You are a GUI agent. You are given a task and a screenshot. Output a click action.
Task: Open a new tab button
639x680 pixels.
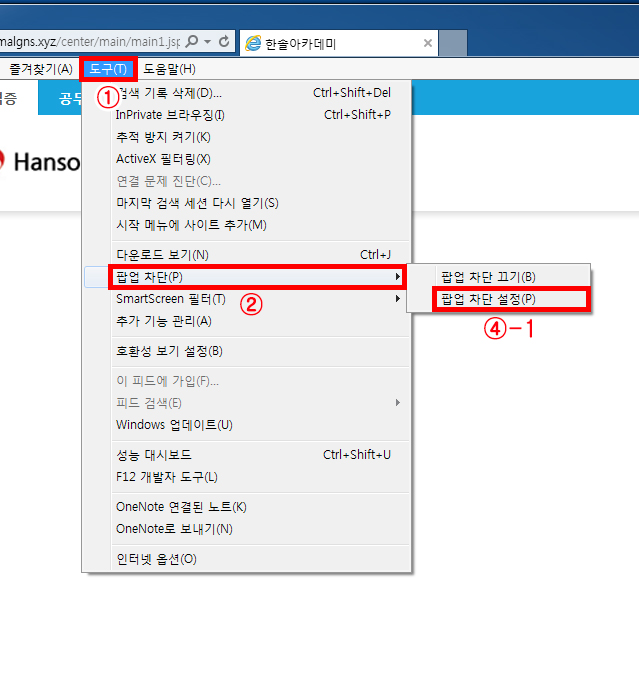click(453, 43)
